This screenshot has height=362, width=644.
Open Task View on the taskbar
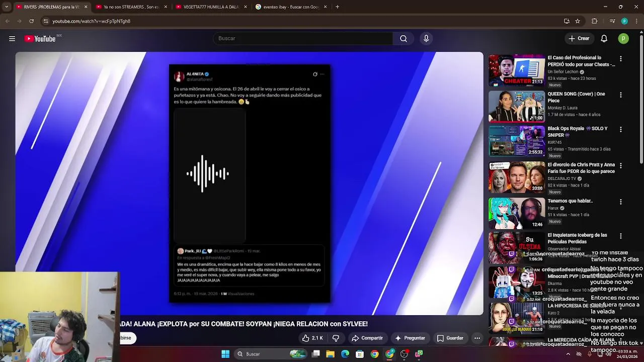click(x=316, y=354)
